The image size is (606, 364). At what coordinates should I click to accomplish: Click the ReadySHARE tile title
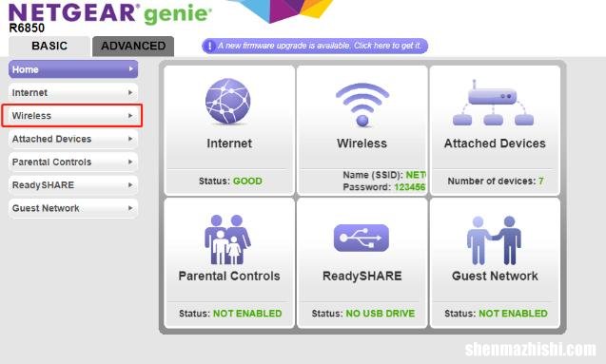pyautogui.click(x=362, y=276)
